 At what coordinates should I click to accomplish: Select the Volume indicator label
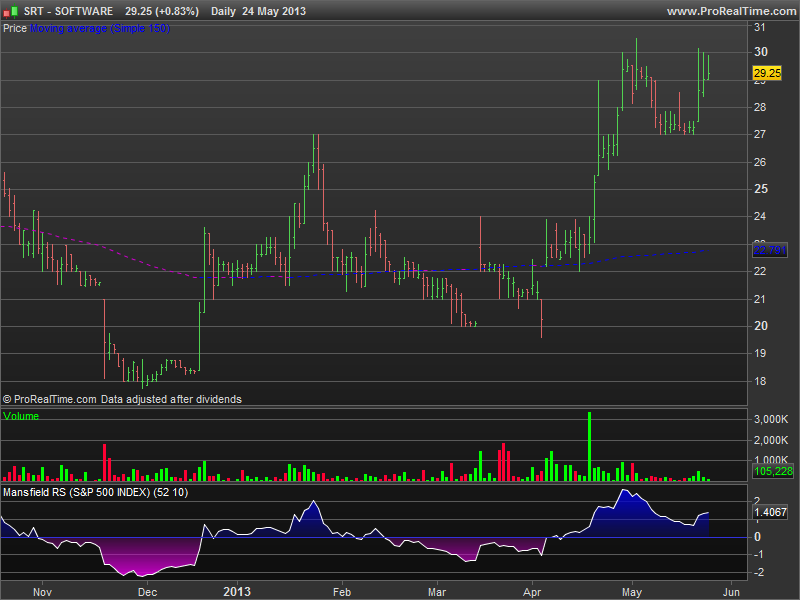pos(22,416)
